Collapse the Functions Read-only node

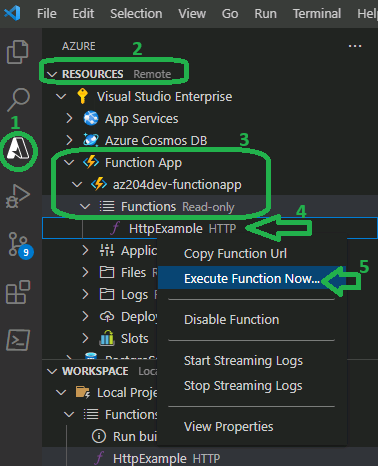tap(85, 207)
